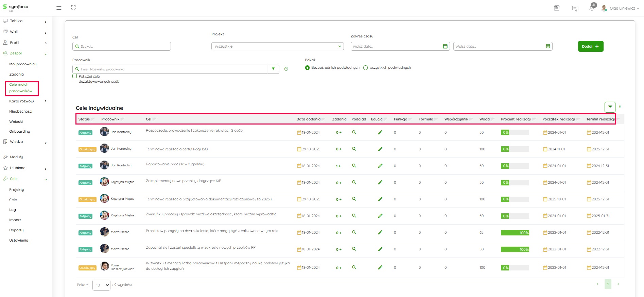The height and width of the screenshot is (297, 644).
Task: Open 'Raporty' in the Cele sidebar menu
Action: point(16,230)
